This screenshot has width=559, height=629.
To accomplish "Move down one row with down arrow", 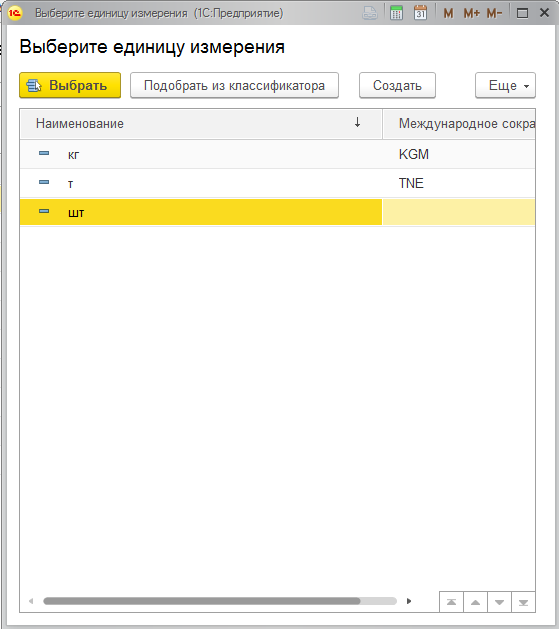I will click(x=499, y=602).
